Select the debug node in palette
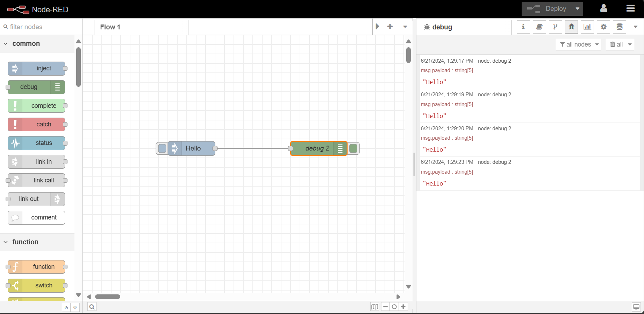Screen dimensions: 644x314 pyautogui.click(x=36, y=87)
